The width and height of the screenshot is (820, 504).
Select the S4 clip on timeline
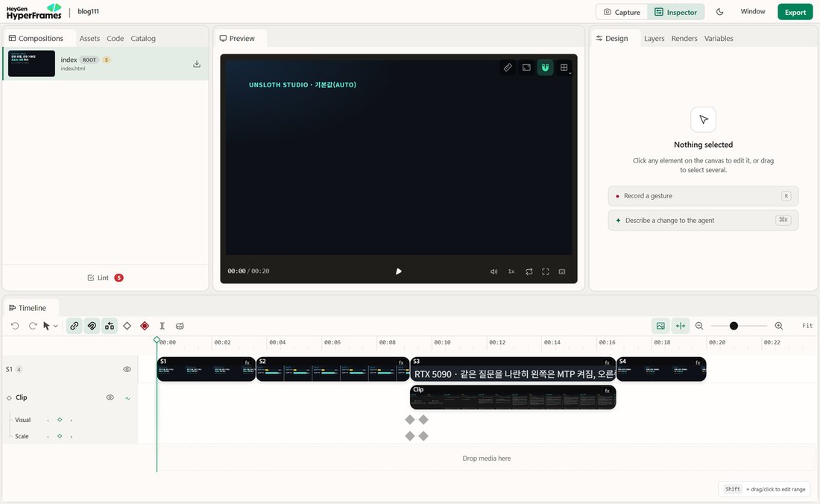pos(661,369)
